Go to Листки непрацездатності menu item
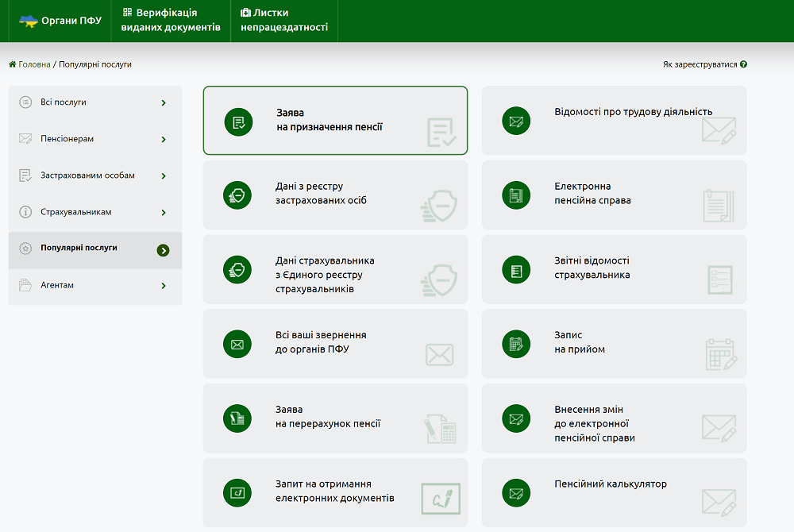Viewport: 794px width, 532px height. [284, 21]
